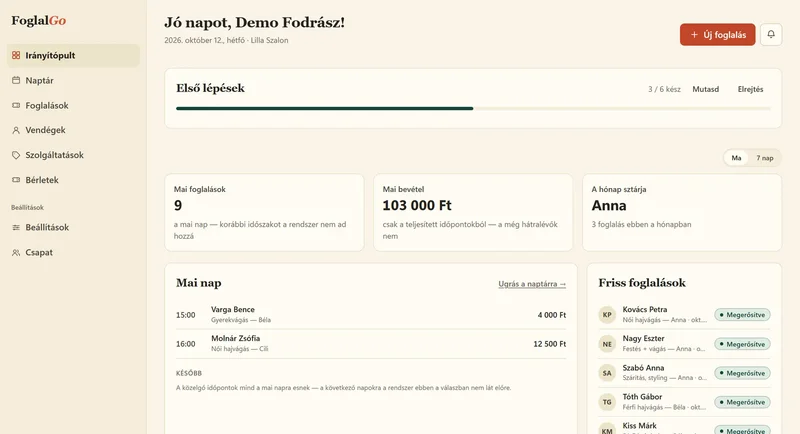Open Kovács Petra's recent booking
Image resolution: width=800 pixels, height=434 pixels.
point(684,315)
